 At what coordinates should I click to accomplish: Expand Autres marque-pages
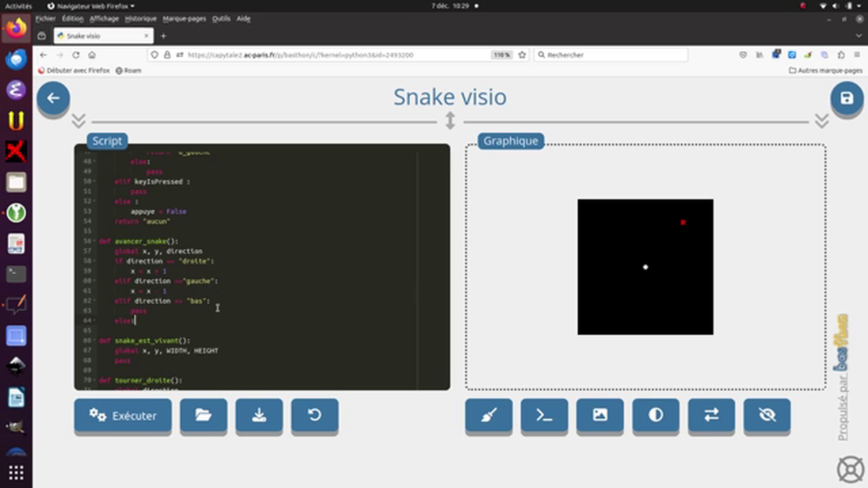(x=826, y=70)
